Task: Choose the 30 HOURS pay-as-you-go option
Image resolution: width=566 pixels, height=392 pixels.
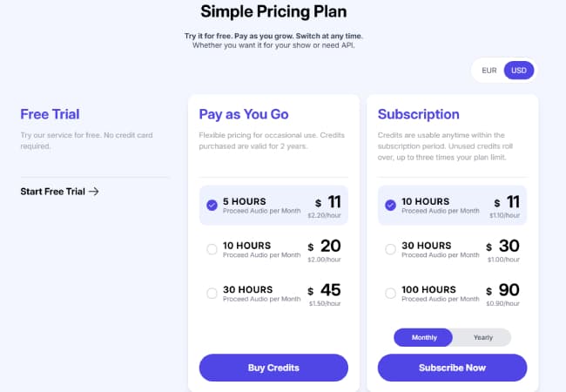Action: (x=212, y=294)
